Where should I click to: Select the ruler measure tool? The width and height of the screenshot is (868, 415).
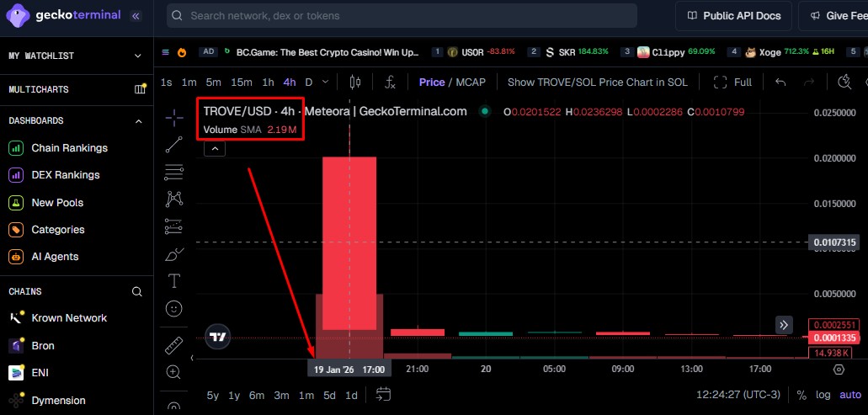click(x=174, y=345)
